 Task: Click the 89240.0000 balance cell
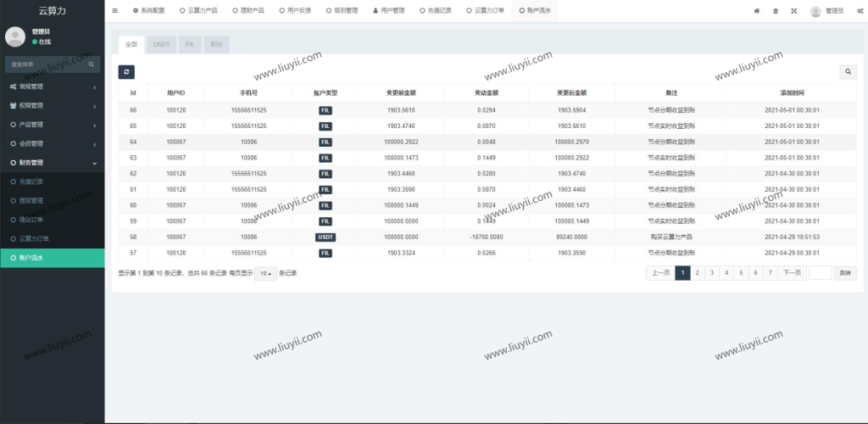[572, 237]
